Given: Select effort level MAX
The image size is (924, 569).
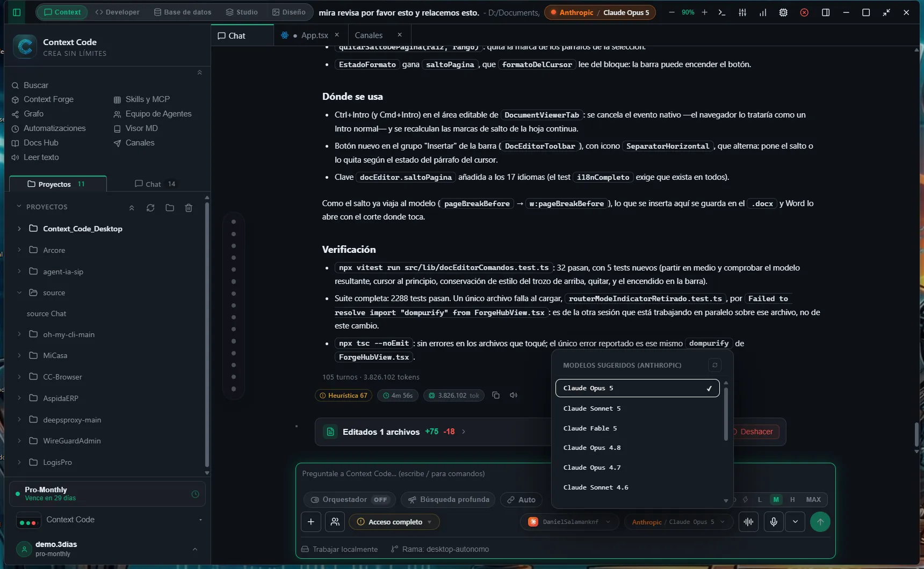Looking at the screenshot, I should (813, 500).
